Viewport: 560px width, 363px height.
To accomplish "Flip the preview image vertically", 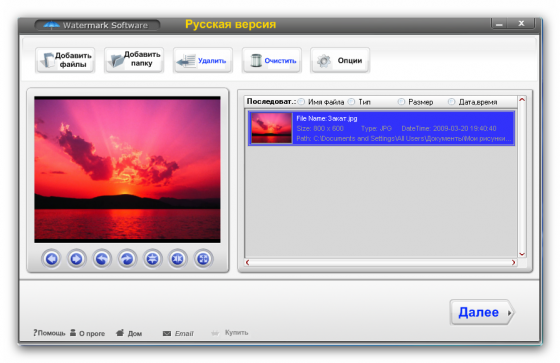I will pyautogui.click(x=152, y=259).
